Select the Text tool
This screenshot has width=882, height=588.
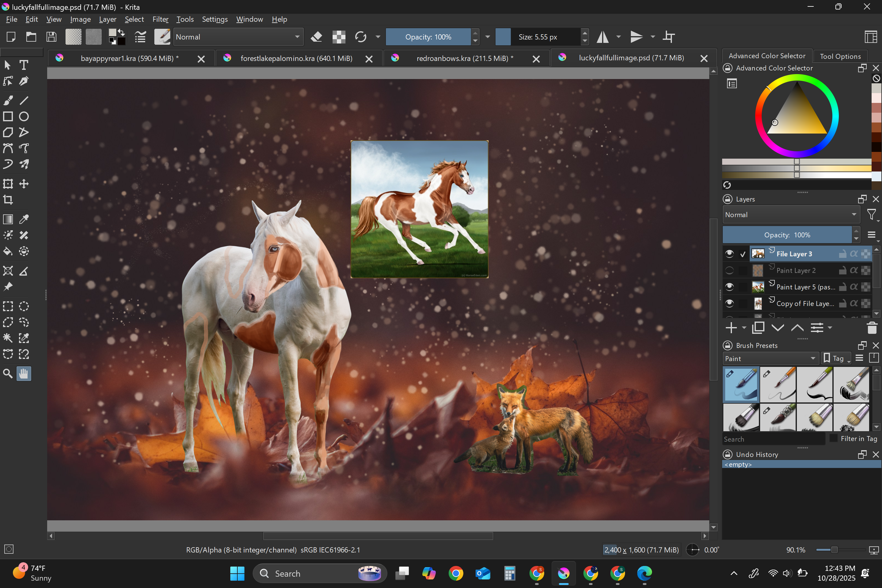click(24, 65)
